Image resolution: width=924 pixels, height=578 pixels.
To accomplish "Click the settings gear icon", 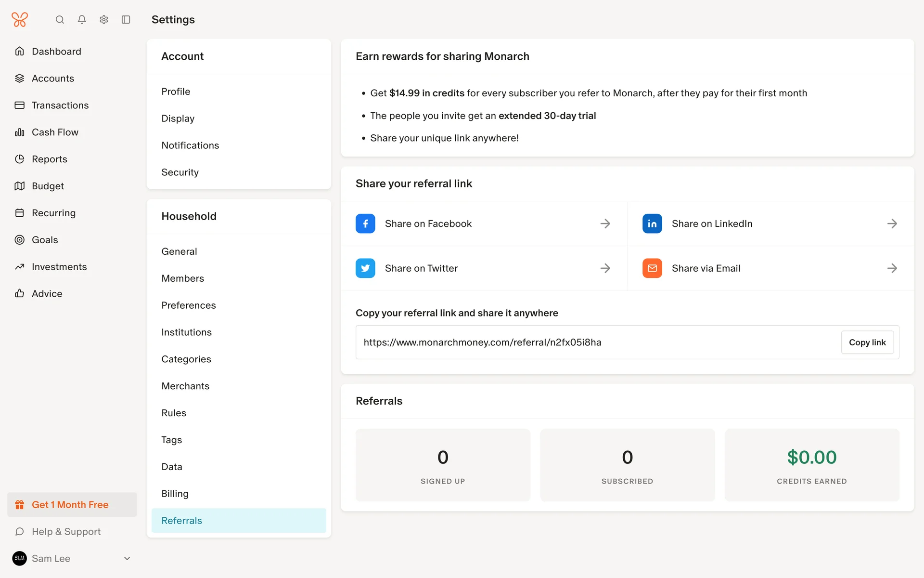I will tap(104, 20).
